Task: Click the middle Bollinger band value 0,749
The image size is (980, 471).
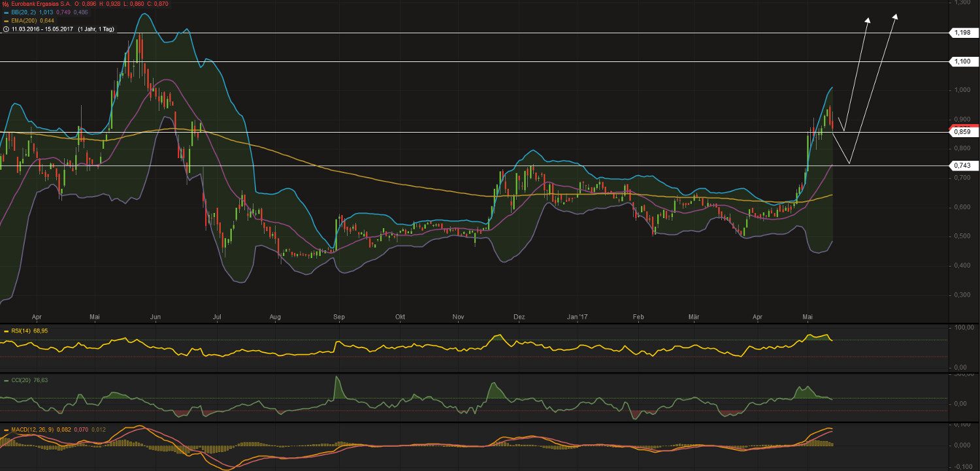Action: pos(64,12)
